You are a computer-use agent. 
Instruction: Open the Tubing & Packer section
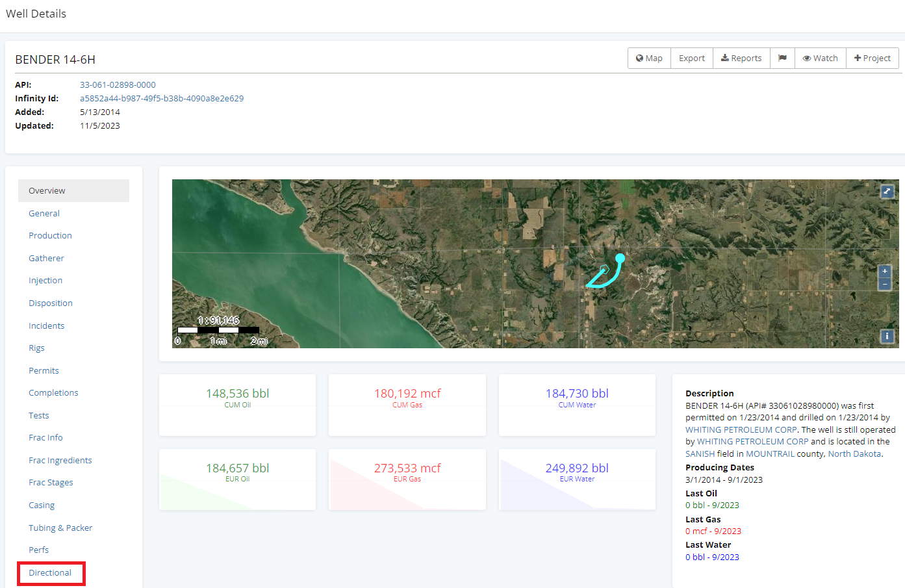point(60,528)
